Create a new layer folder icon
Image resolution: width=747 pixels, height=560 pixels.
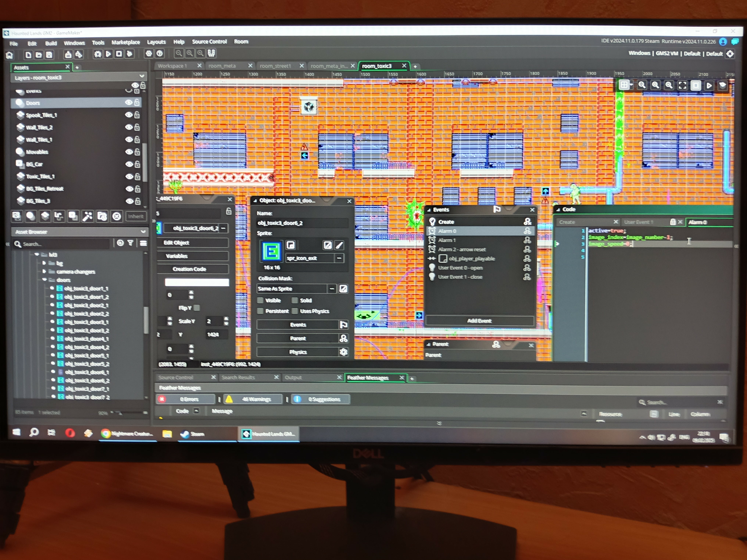click(102, 216)
